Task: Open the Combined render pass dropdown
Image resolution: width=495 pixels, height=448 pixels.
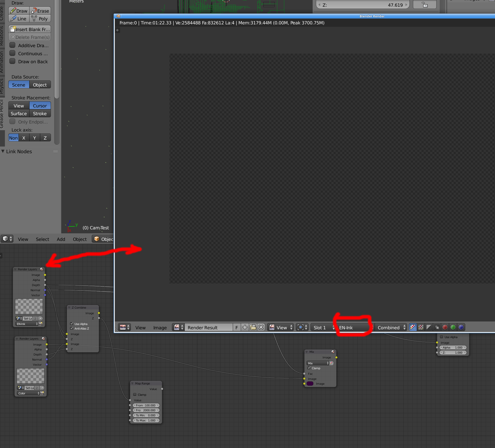Action: point(391,327)
